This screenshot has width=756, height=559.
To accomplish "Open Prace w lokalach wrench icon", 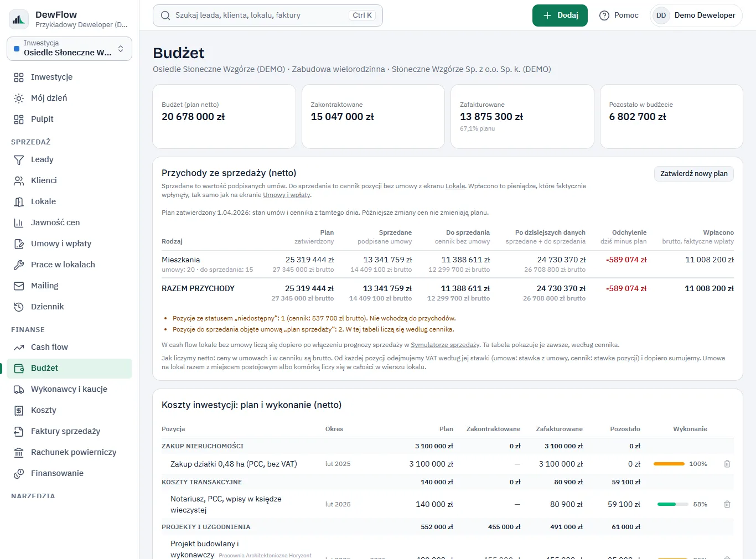I will (19, 265).
